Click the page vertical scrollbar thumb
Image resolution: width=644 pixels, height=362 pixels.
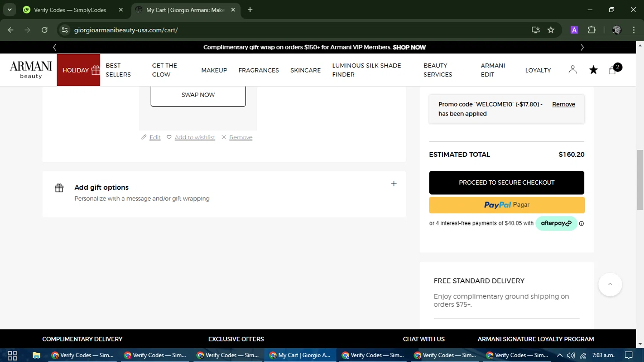(x=640, y=180)
